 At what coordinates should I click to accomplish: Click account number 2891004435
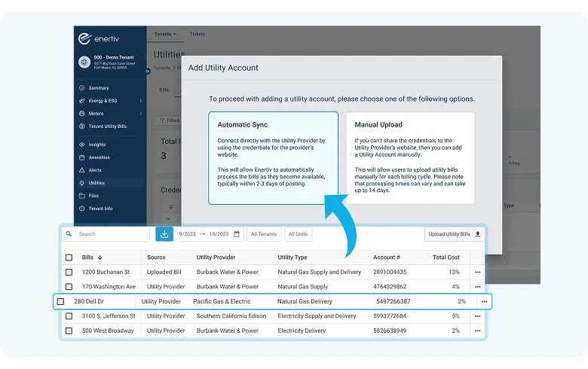coord(390,272)
